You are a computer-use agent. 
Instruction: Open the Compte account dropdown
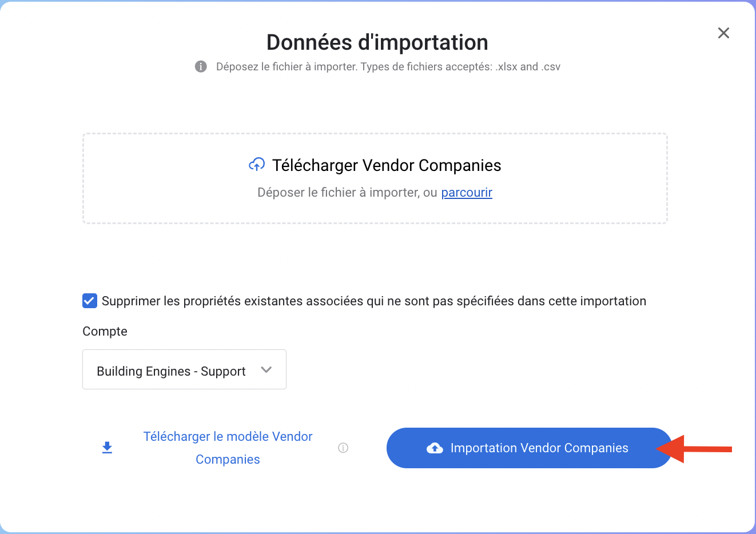184,369
